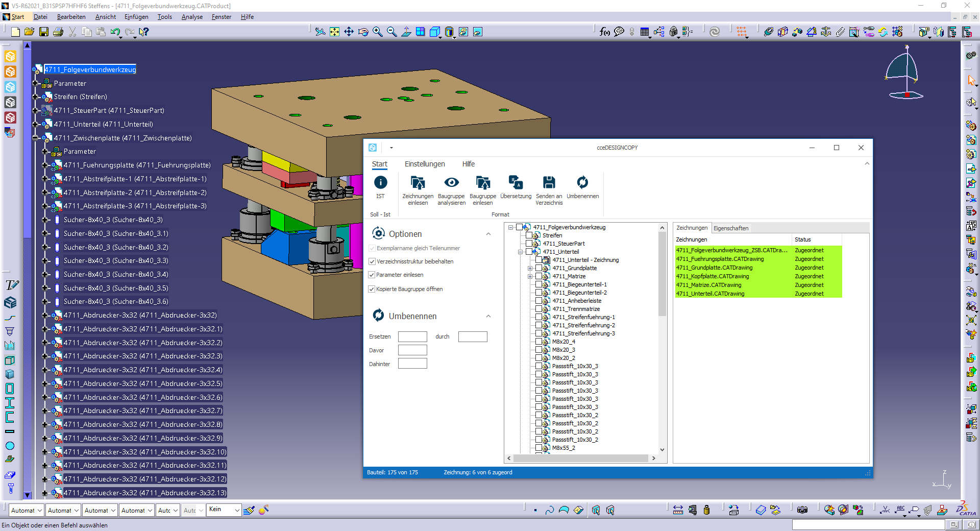Open the Einstellungen tab
The width and height of the screenshot is (980, 531).
click(425, 164)
